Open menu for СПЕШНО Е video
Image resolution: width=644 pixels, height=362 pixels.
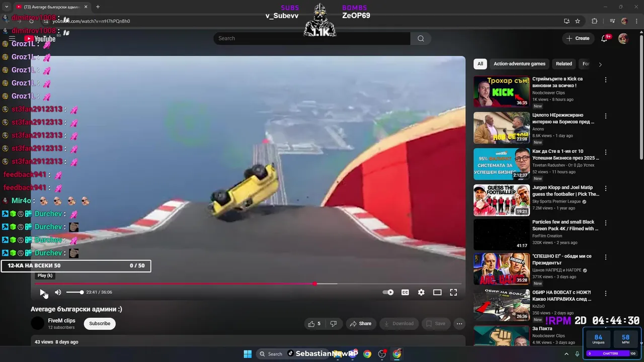[x=606, y=257]
